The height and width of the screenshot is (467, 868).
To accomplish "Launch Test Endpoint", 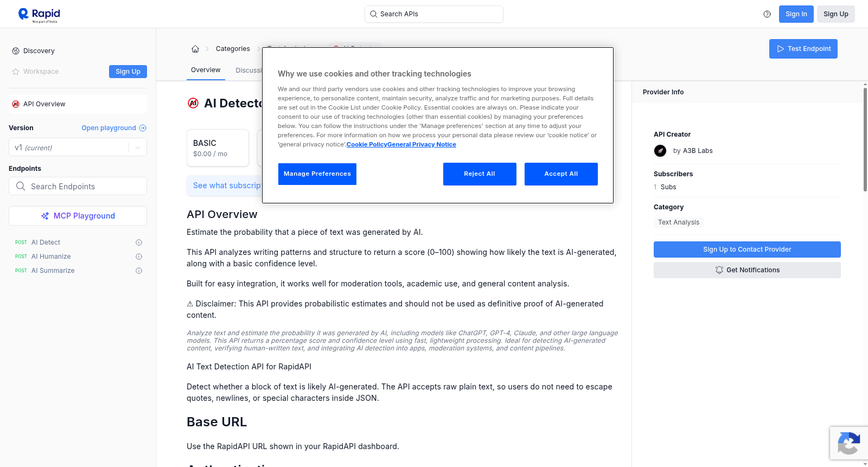I will [x=803, y=49].
